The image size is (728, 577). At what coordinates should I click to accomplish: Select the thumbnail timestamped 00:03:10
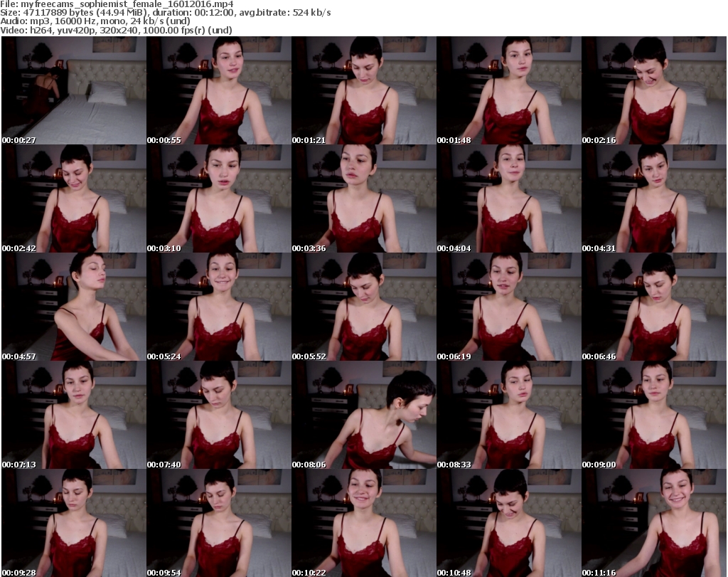coord(219,198)
